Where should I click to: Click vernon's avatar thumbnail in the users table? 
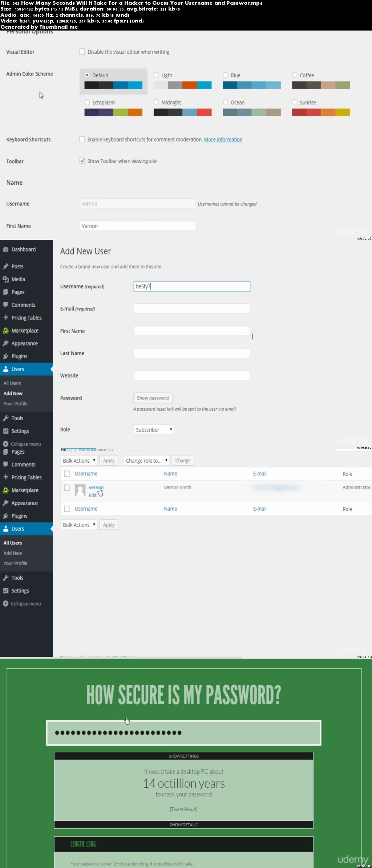point(80,490)
